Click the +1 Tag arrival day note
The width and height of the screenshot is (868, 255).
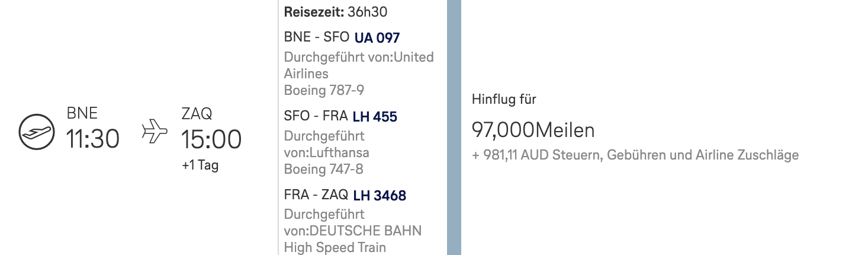click(200, 165)
